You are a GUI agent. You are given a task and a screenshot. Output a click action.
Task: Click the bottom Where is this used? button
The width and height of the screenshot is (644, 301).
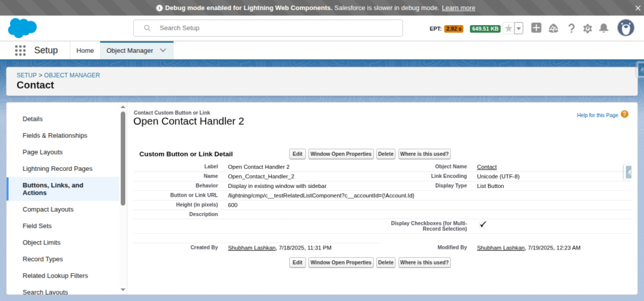click(x=425, y=263)
